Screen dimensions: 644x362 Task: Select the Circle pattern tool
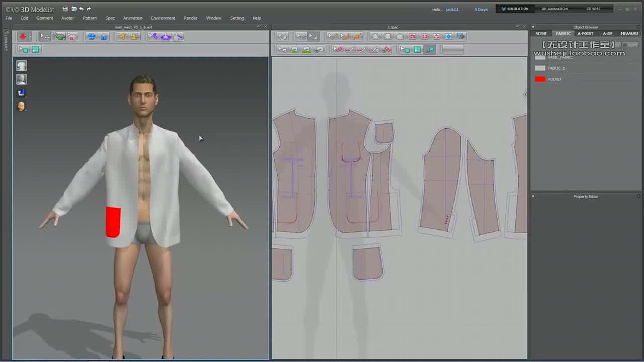click(x=400, y=36)
